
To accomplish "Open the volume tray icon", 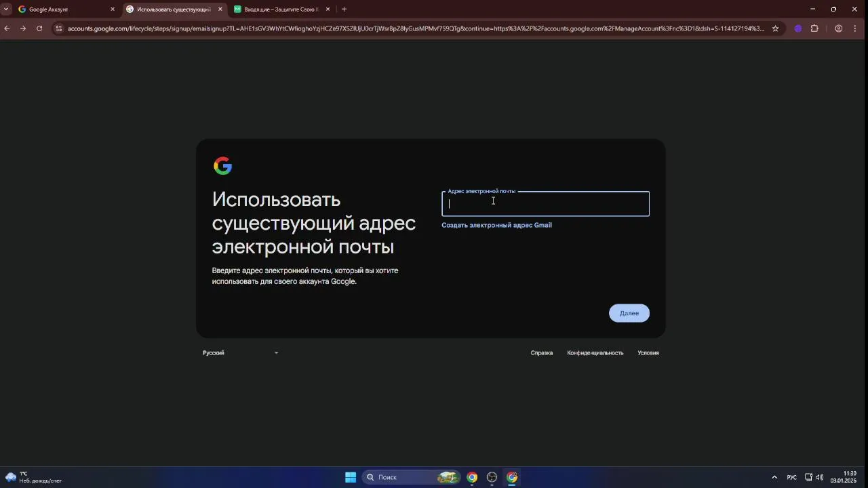I will click(x=819, y=477).
